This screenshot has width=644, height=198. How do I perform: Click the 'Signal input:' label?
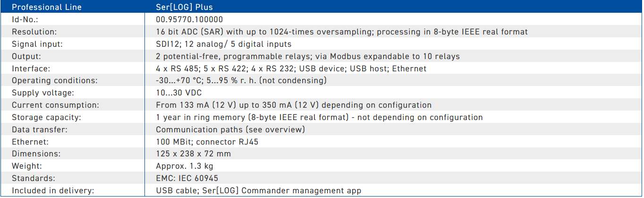[x=37, y=44]
